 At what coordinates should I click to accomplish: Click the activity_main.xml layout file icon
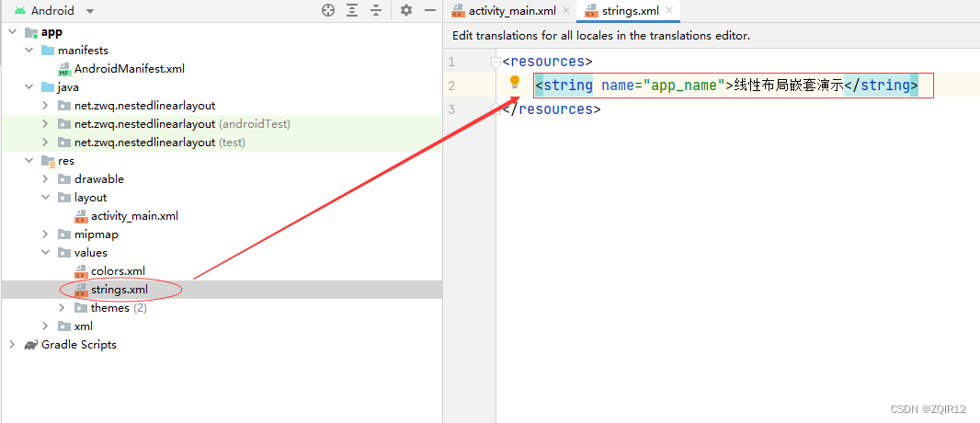click(81, 216)
